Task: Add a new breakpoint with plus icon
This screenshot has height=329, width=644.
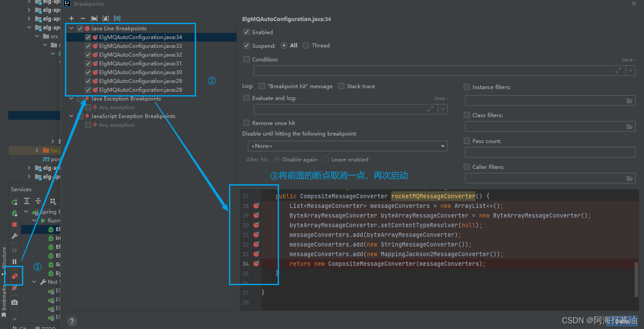Action: [x=72, y=18]
